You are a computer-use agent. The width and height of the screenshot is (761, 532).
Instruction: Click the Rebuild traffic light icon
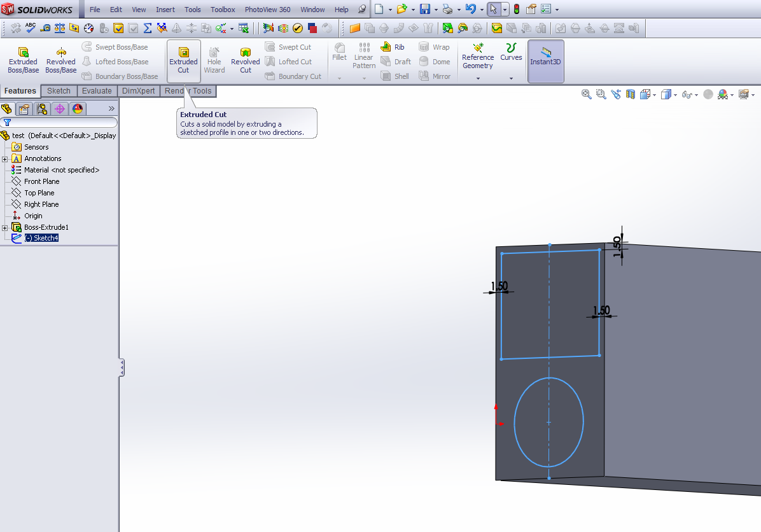516,10
